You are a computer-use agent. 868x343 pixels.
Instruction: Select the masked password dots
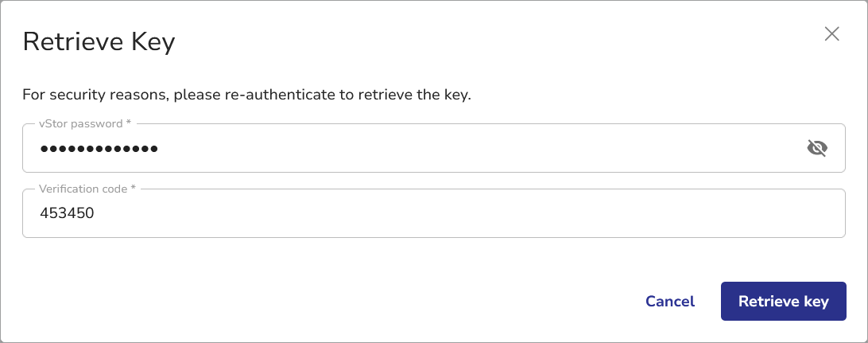[99, 148]
